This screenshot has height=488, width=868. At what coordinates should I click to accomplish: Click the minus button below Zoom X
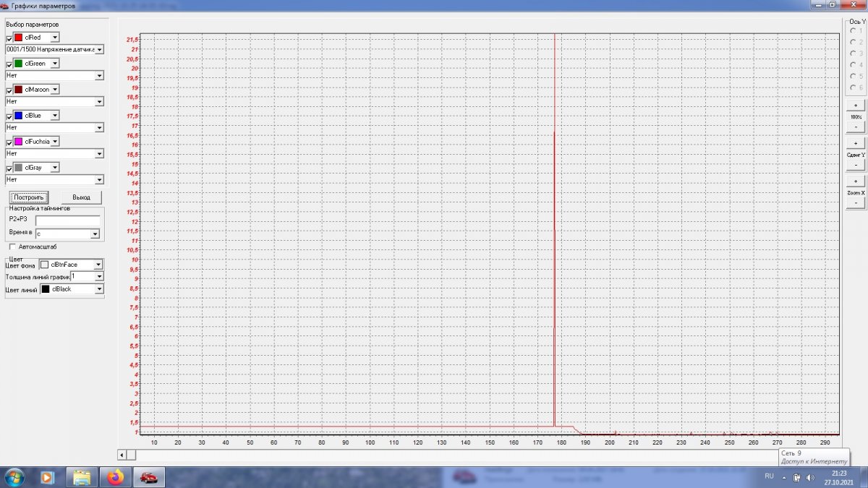point(855,204)
